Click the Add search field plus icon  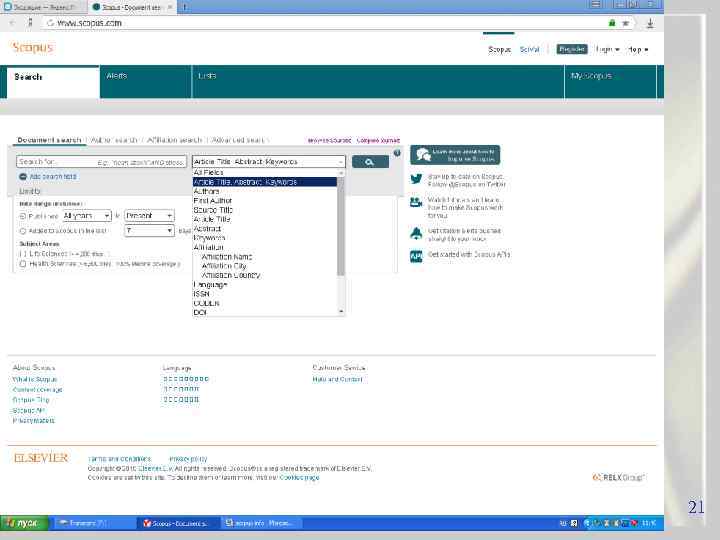(x=23, y=177)
